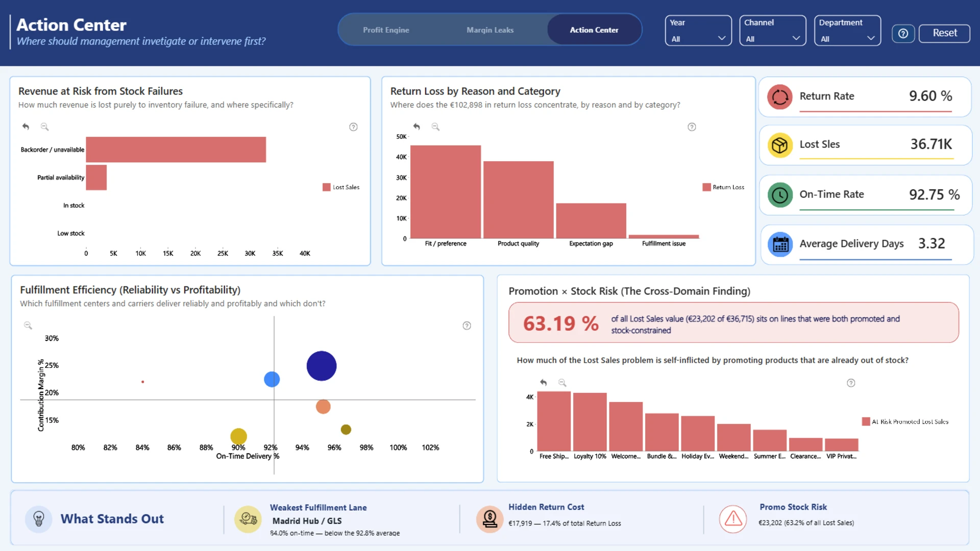Screen dimensions: 980x551
Task: Click the Madrid Hub / GLS text
Action: click(x=307, y=521)
